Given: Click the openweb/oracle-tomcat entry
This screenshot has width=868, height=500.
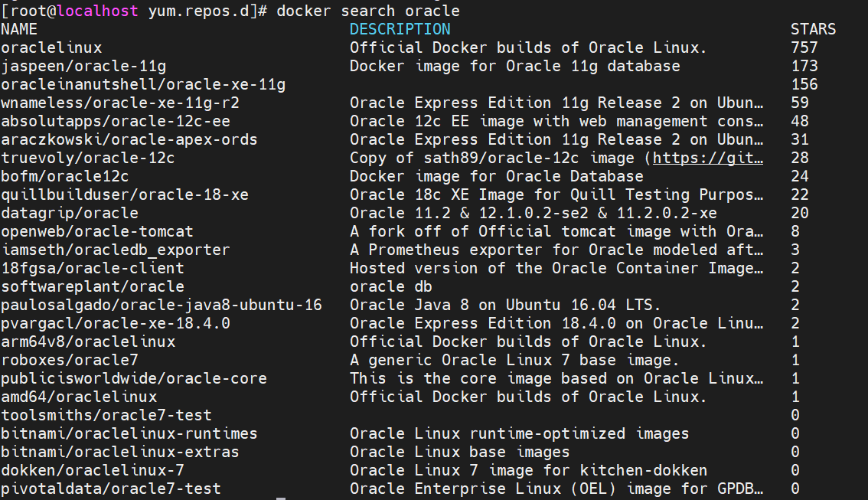Looking at the screenshot, I should (97, 232).
